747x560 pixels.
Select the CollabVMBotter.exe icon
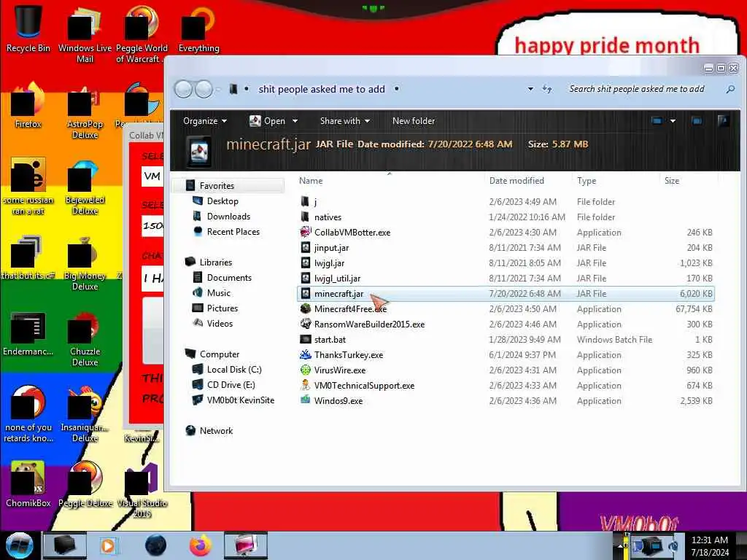[306, 232]
